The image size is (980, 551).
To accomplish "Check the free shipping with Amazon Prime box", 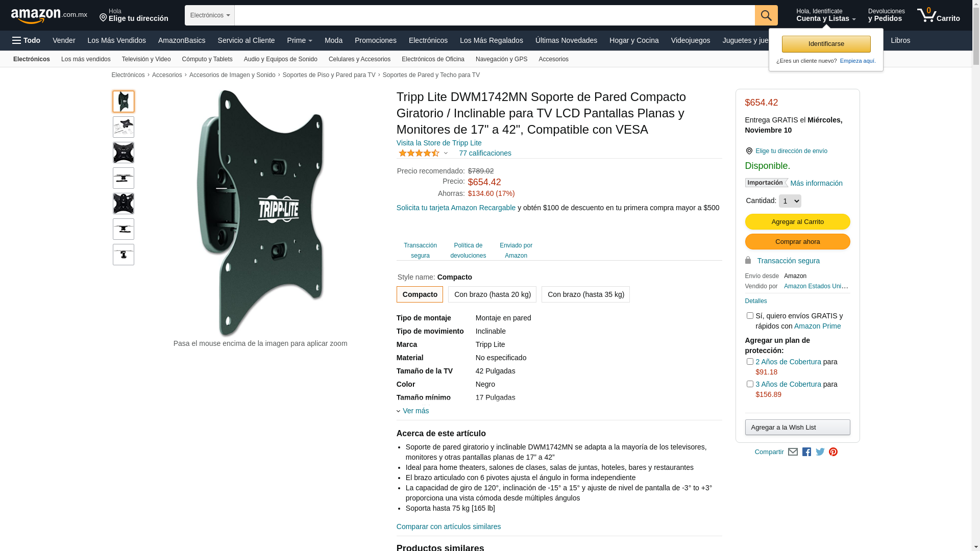I will tap(750, 316).
